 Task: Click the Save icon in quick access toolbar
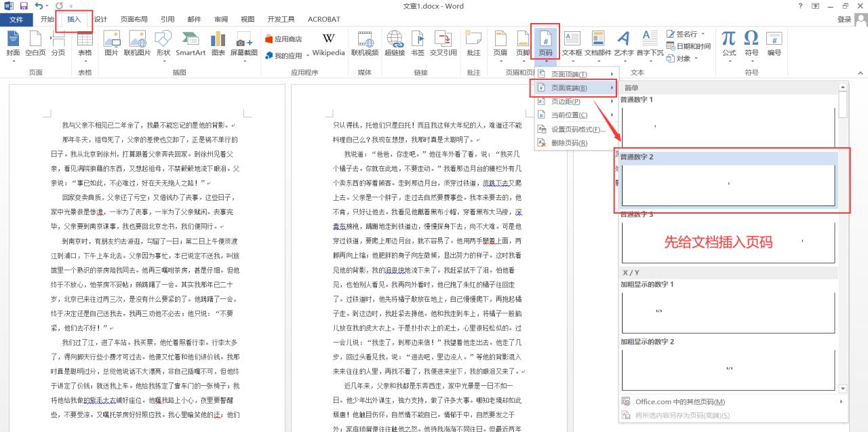point(24,5)
